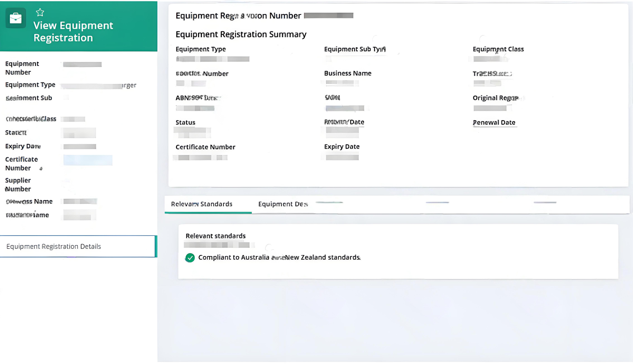Click the Expiry Date label in sidebar
This screenshot has height=364, width=633.
pos(23,146)
